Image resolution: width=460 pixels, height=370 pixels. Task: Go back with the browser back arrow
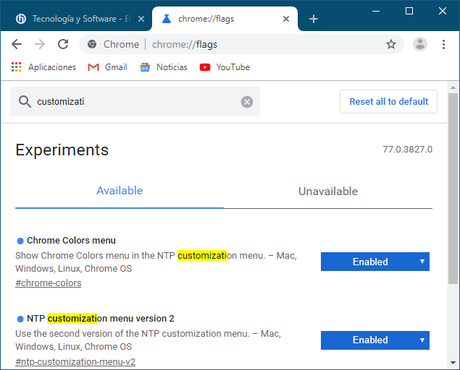17,44
